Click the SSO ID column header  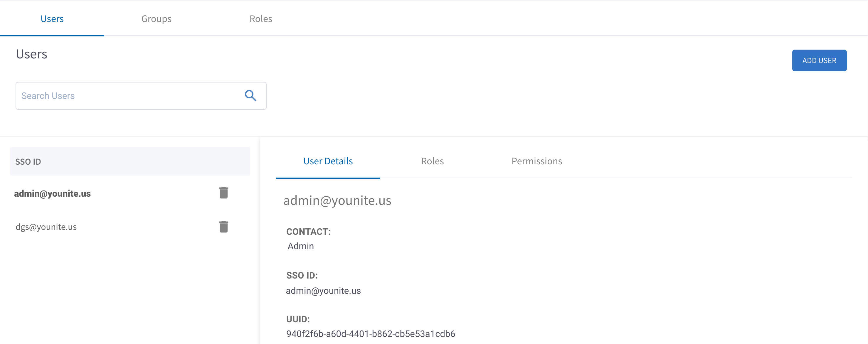click(x=28, y=162)
